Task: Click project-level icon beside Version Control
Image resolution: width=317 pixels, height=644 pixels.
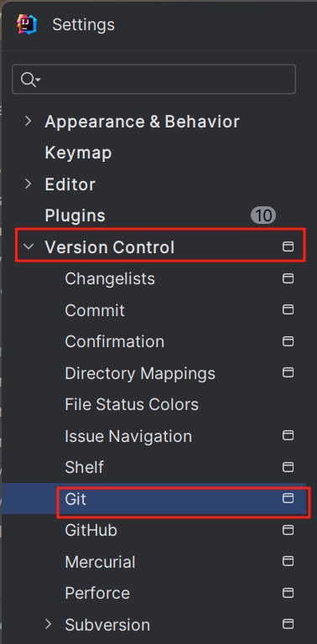Action: 288,247
